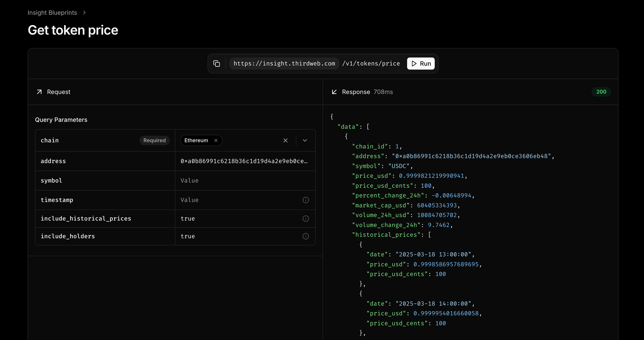Click the volume_24h_usd value 10084705702
This screenshot has height=340, width=644.
[437, 215]
